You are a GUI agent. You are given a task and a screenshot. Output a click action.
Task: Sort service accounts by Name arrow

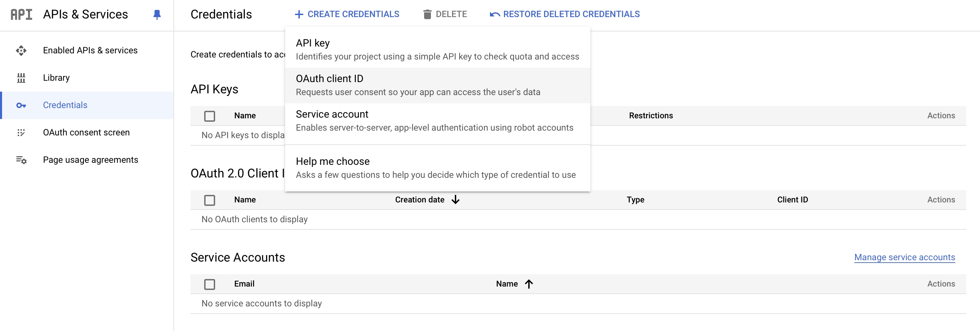click(529, 284)
